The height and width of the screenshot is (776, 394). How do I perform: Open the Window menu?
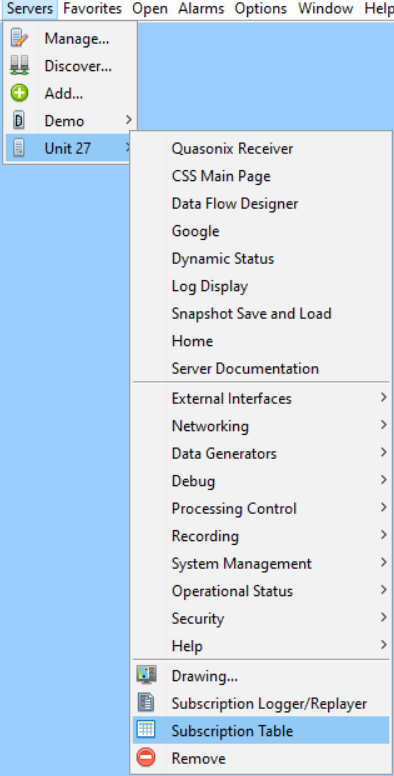click(326, 8)
